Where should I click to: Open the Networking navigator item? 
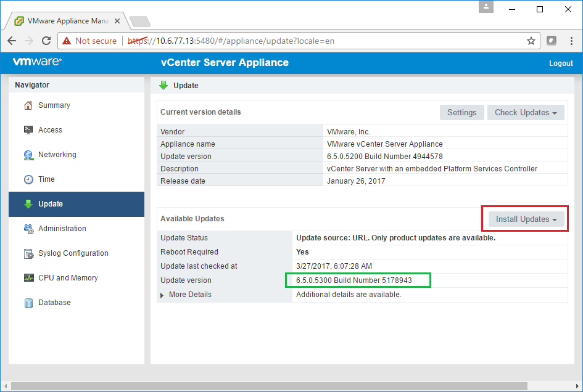76,155
